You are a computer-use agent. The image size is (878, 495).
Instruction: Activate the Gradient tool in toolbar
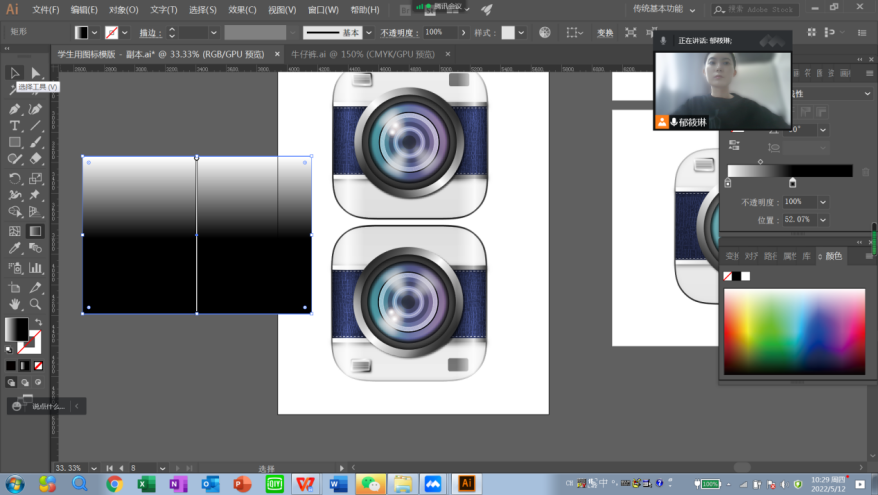coord(36,231)
